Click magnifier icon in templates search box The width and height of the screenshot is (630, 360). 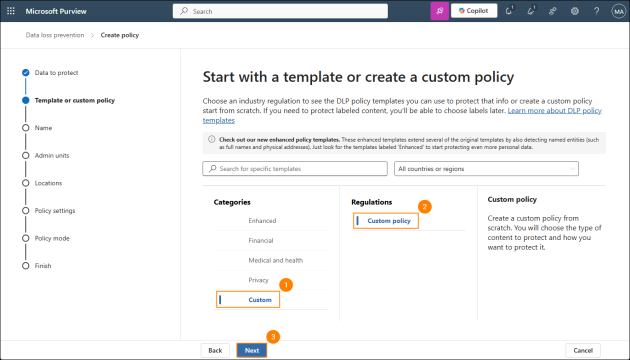coord(213,169)
